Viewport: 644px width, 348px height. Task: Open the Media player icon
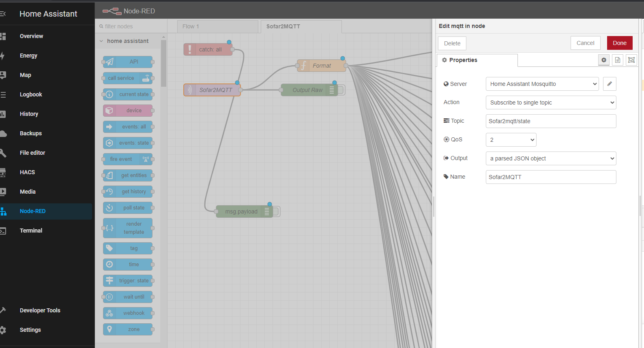(3, 192)
